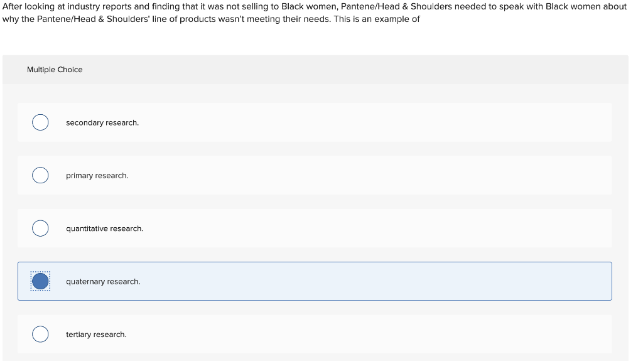Image resolution: width=643 pixels, height=364 pixels.
Task: Select the radio button for quantitative research
Action: coord(40,228)
